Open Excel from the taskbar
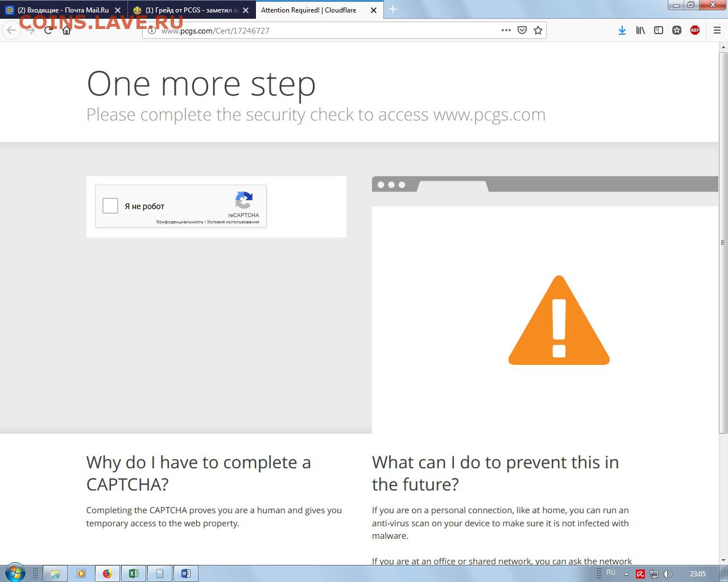Viewport: 728px width, 582px height. coord(134,573)
